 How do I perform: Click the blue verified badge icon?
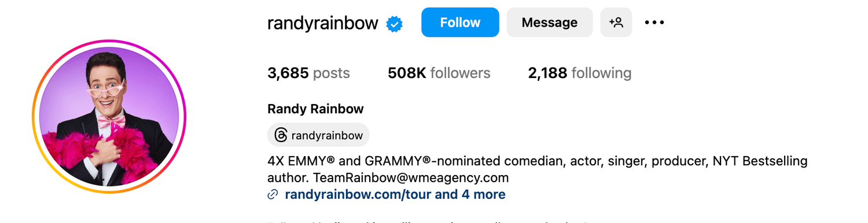(x=395, y=24)
